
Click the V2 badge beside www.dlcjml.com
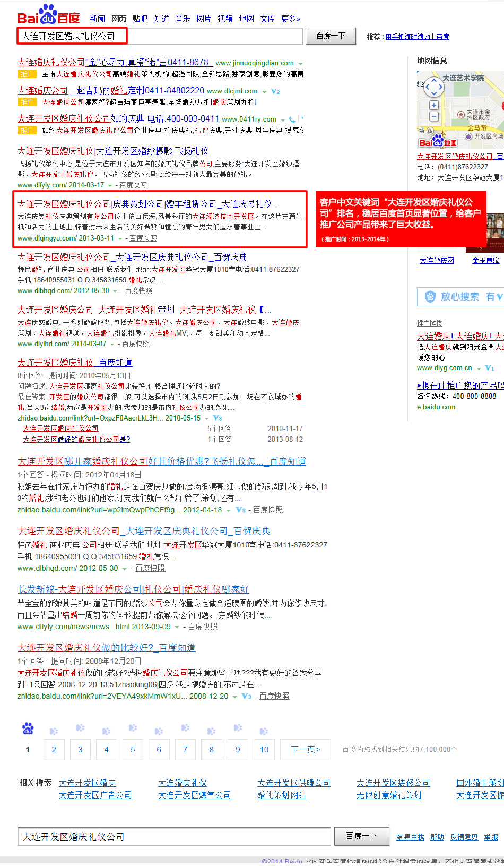275,91
